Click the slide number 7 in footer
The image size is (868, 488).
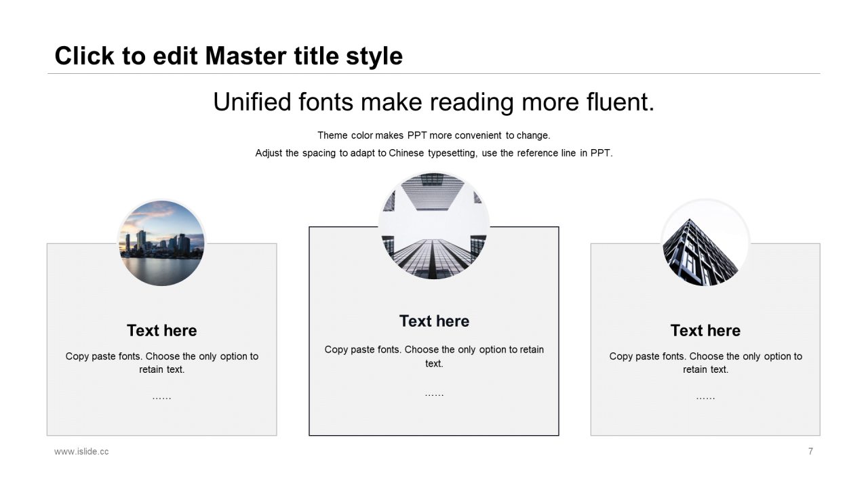click(810, 451)
